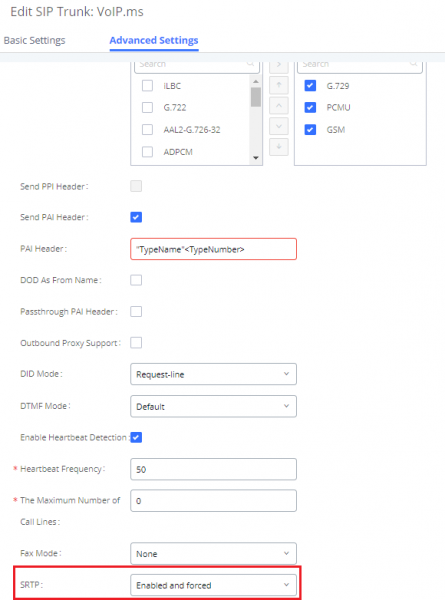Open the Fax Mode dropdown
Screen dimensions: 445x600
tap(213, 553)
